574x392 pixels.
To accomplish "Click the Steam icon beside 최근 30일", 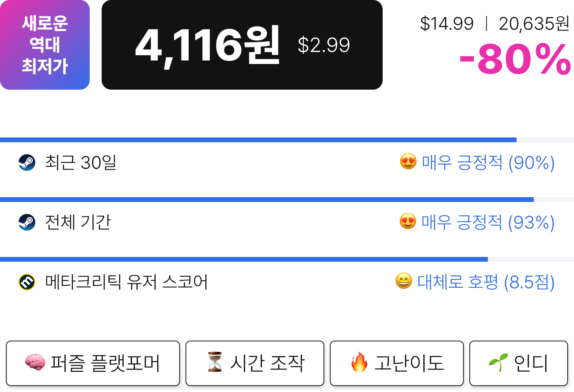I will click(27, 163).
